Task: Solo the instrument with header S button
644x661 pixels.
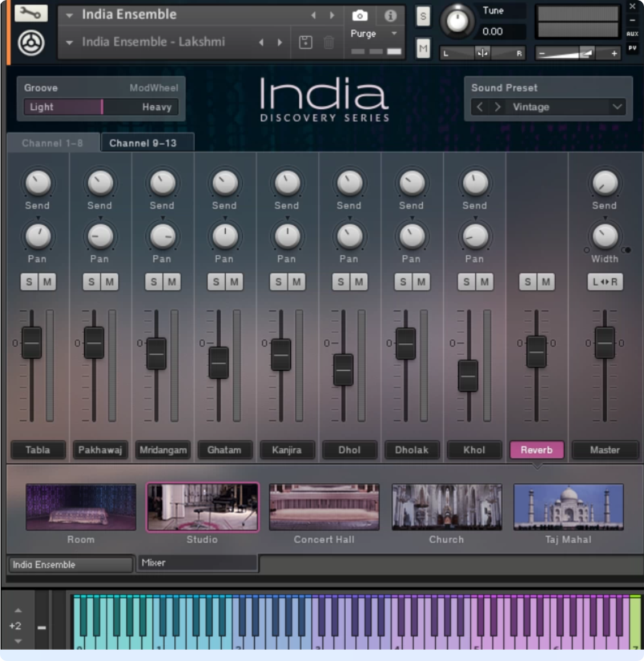Action: click(423, 16)
